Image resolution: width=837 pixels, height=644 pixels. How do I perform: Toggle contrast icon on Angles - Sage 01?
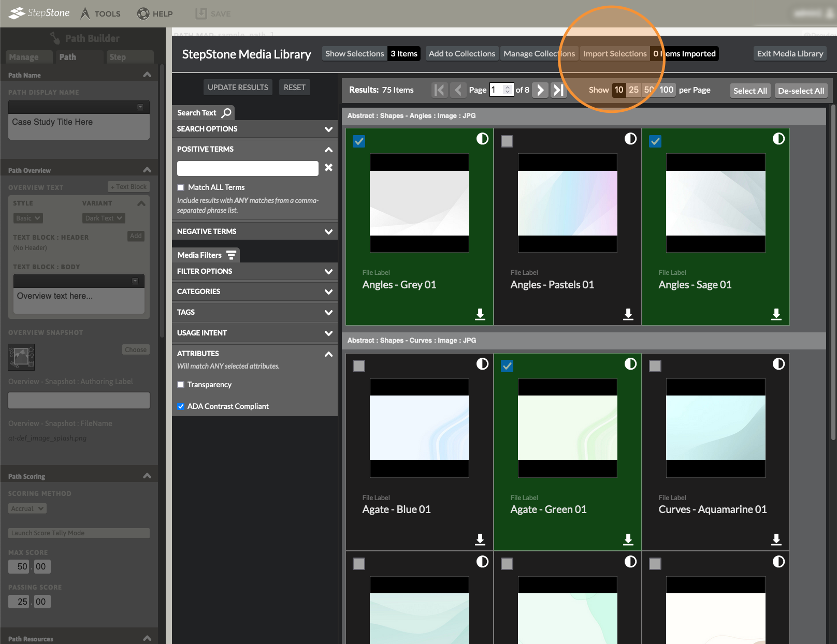pyautogui.click(x=778, y=139)
